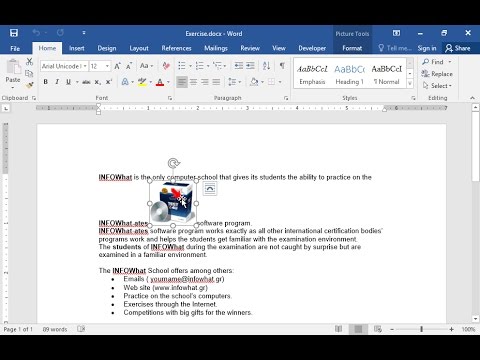This screenshot has width=480, height=360.
Task: Click the Strikethrough icon
Action: coord(86,82)
